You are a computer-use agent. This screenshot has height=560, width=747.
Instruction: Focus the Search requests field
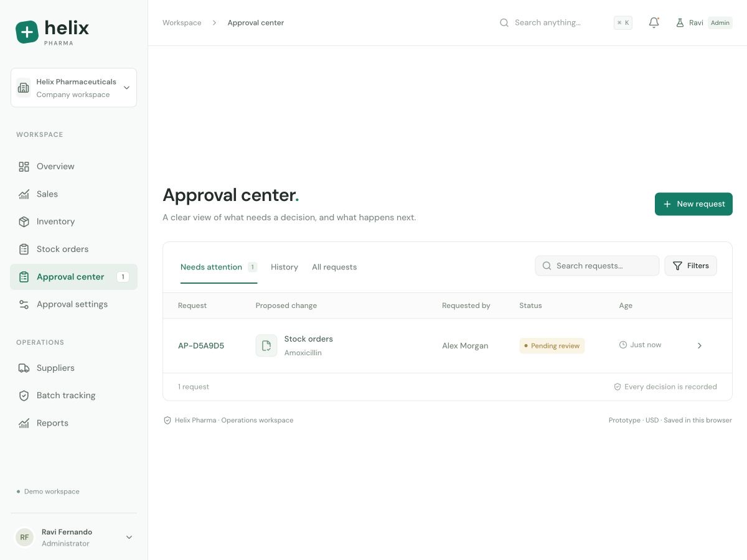[x=597, y=266]
